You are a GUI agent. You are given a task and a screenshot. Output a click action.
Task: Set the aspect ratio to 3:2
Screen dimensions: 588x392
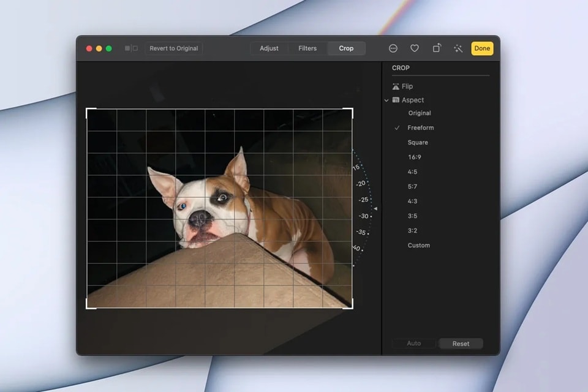pyautogui.click(x=412, y=231)
